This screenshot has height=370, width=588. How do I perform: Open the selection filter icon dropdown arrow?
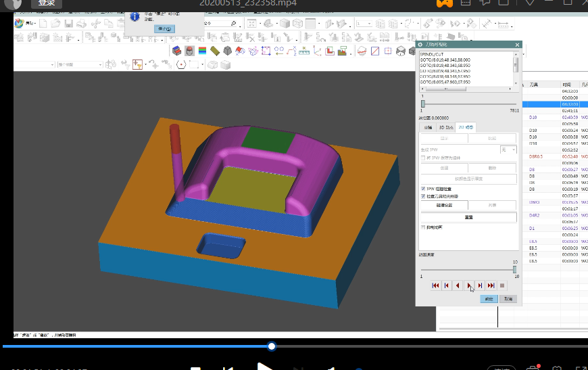[145, 64]
